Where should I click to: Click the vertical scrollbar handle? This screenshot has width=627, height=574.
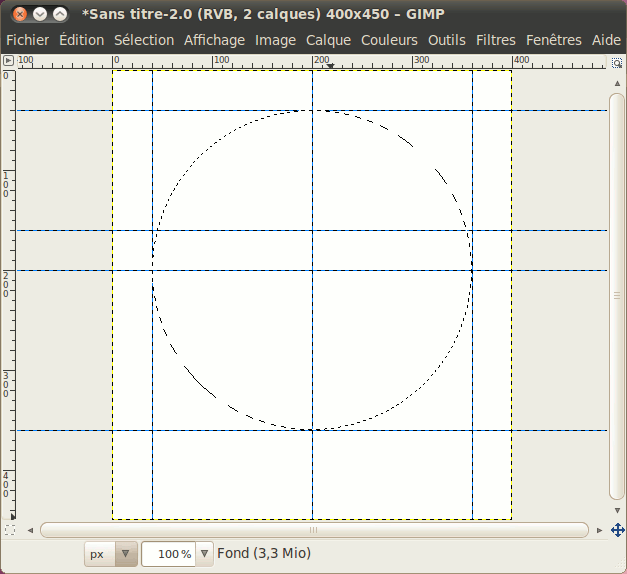(617, 293)
